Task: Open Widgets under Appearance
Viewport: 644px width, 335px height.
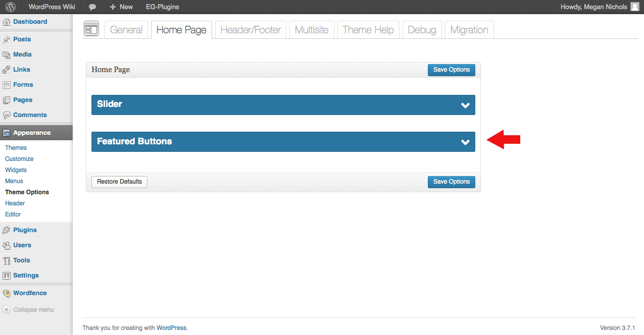Action: coord(16,170)
